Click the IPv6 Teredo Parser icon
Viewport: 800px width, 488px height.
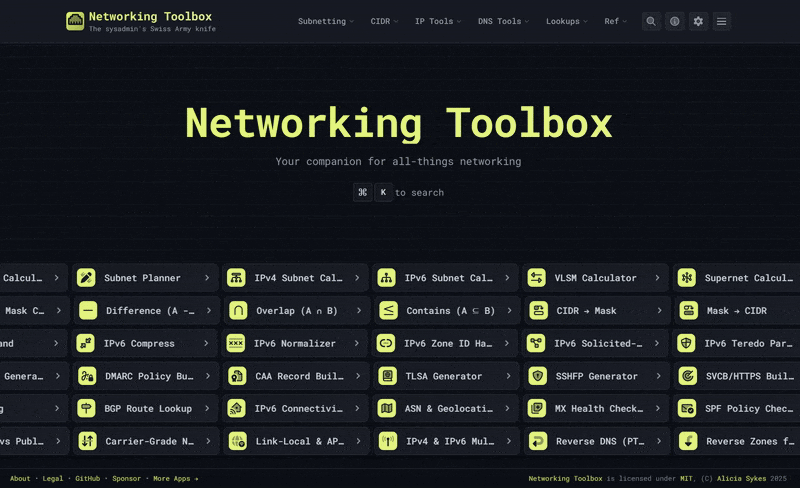click(x=686, y=343)
